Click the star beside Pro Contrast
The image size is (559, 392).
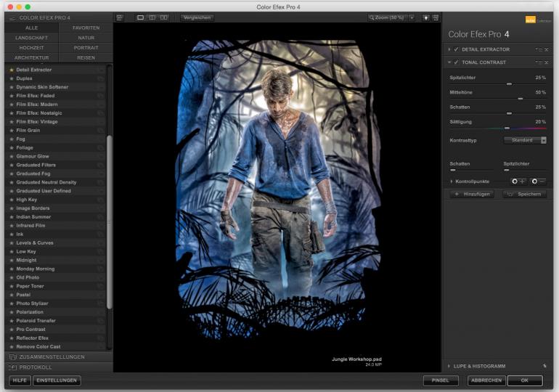tap(12, 330)
